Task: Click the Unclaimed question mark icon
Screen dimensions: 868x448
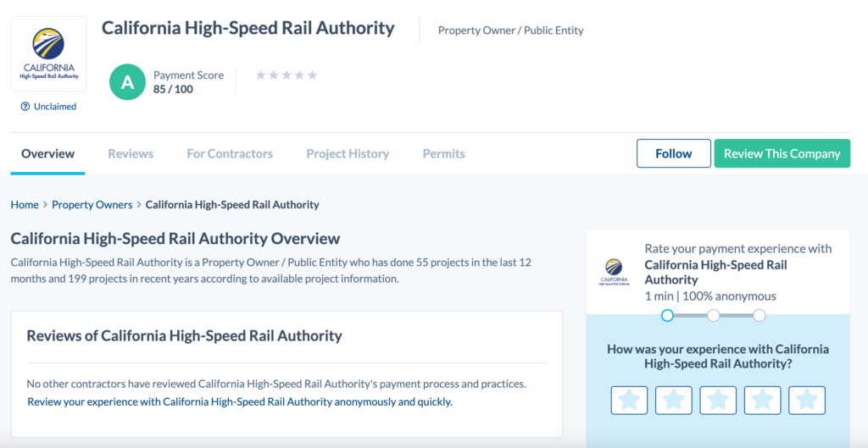Action: click(25, 107)
